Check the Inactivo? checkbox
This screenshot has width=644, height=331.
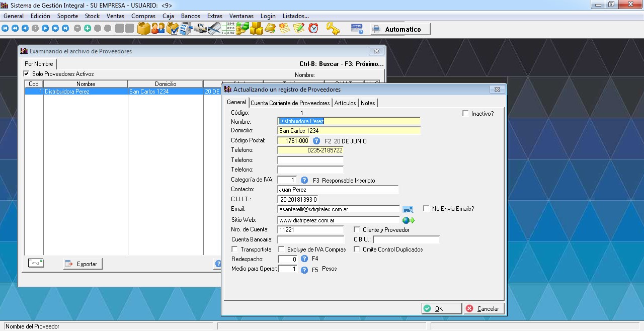pyautogui.click(x=465, y=114)
